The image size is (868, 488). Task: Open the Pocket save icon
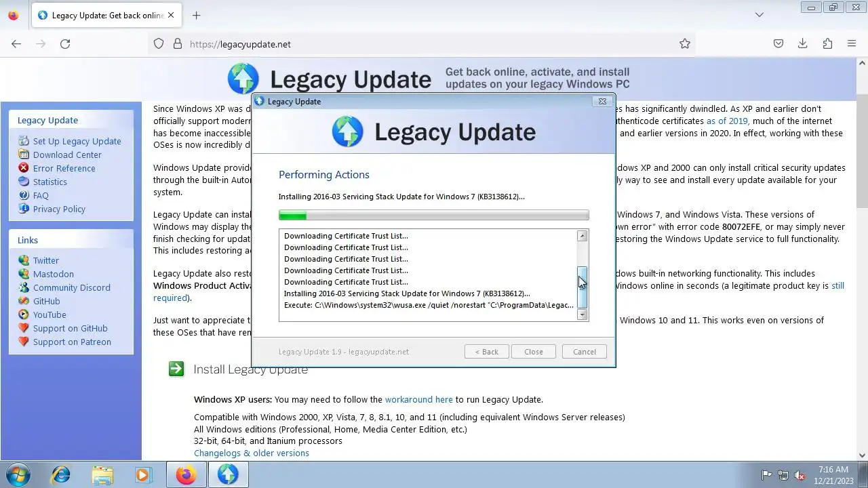tap(778, 44)
